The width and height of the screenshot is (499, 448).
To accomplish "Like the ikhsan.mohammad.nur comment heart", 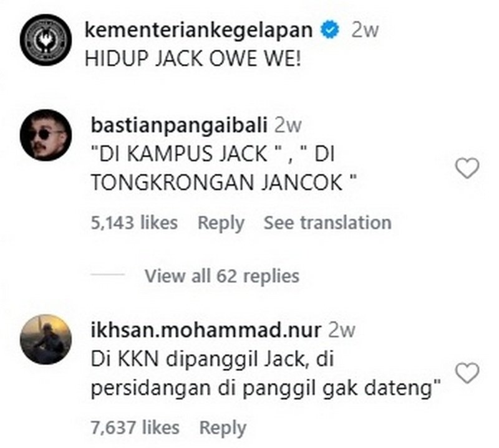I will [467, 373].
